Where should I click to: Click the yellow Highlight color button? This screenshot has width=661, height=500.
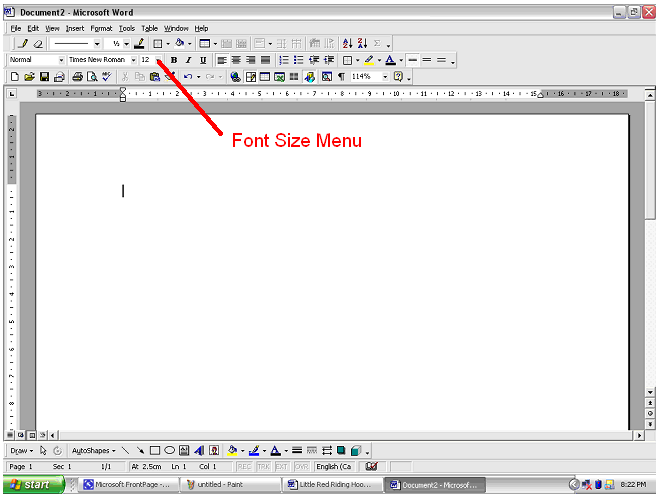(368, 61)
